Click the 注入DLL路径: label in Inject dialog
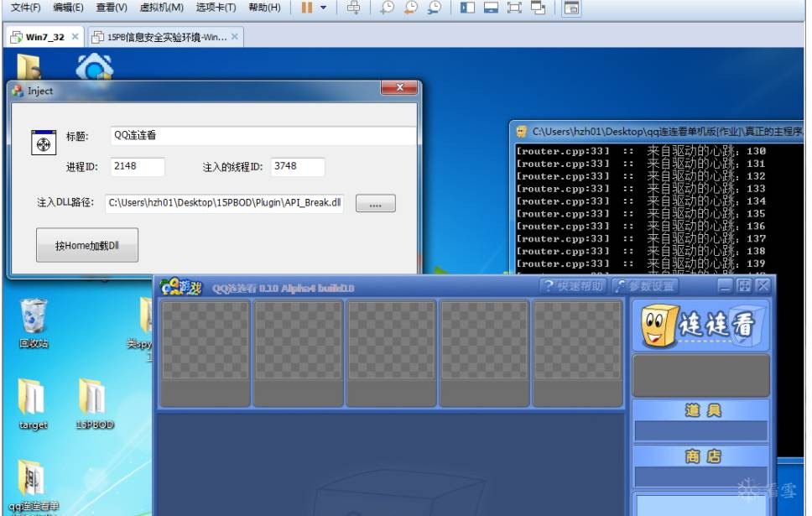The height and width of the screenshot is (516, 812). click(x=65, y=202)
